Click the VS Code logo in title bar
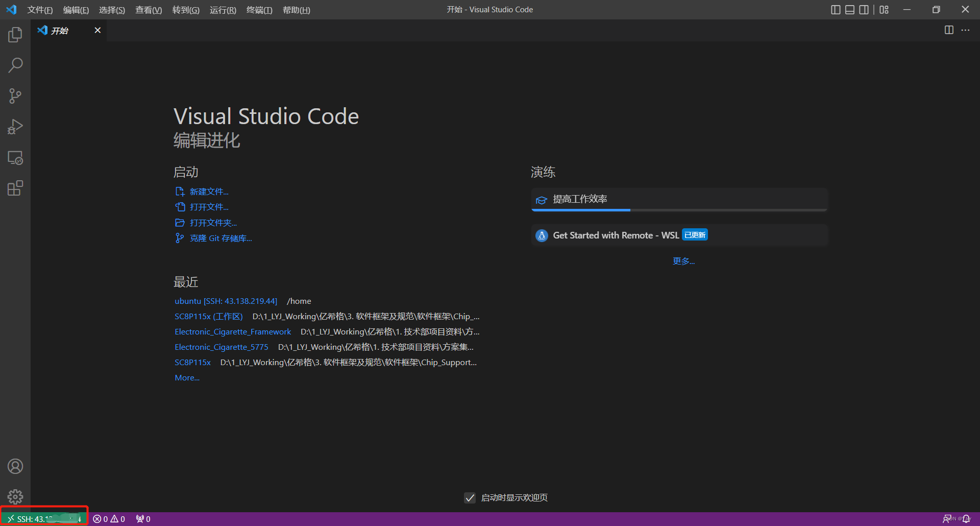The image size is (980, 526). coord(11,10)
